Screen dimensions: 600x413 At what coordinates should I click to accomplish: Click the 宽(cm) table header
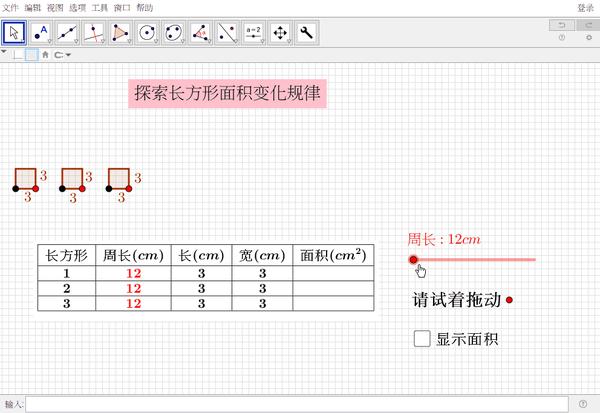coord(262,255)
